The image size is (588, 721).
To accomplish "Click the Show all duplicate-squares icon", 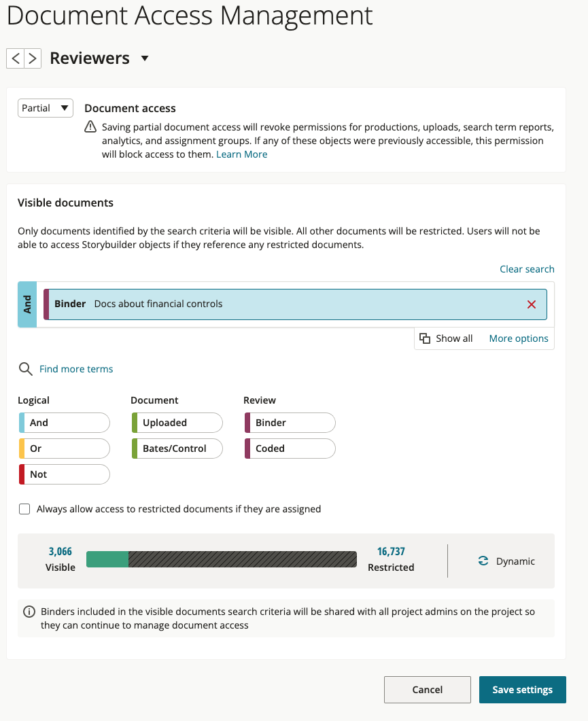I will [x=425, y=338].
